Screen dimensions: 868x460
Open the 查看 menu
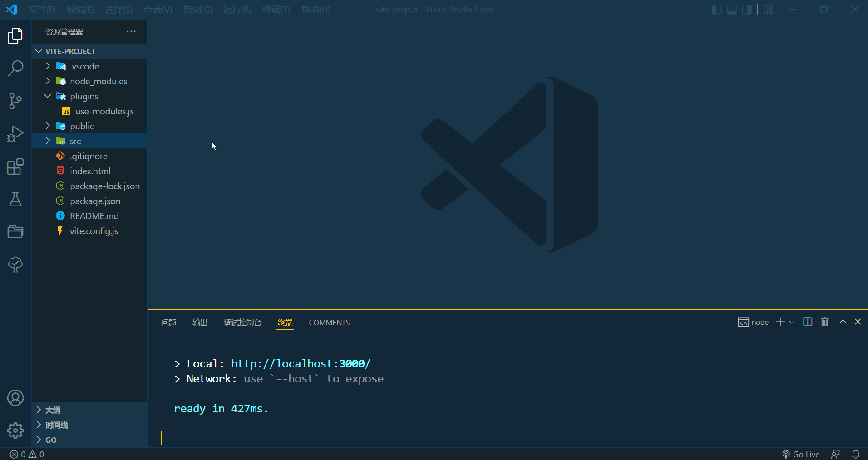pyautogui.click(x=158, y=9)
